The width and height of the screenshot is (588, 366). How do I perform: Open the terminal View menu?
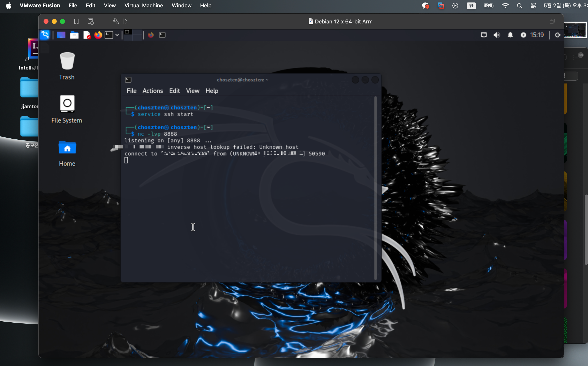pyautogui.click(x=193, y=91)
